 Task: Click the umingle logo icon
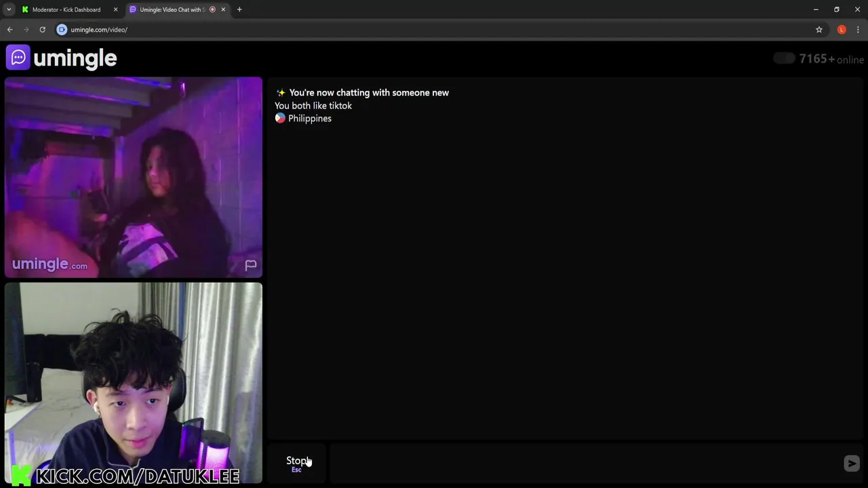pos(18,58)
